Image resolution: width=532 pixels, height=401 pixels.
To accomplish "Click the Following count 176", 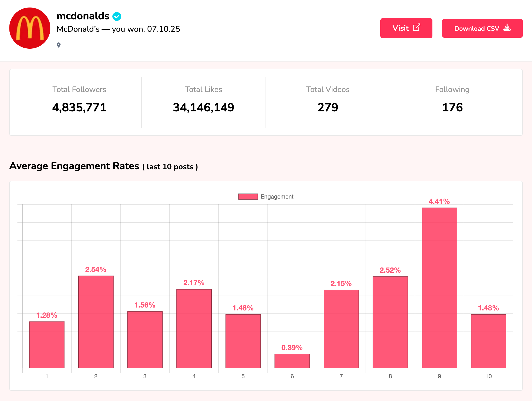I will [x=452, y=107].
